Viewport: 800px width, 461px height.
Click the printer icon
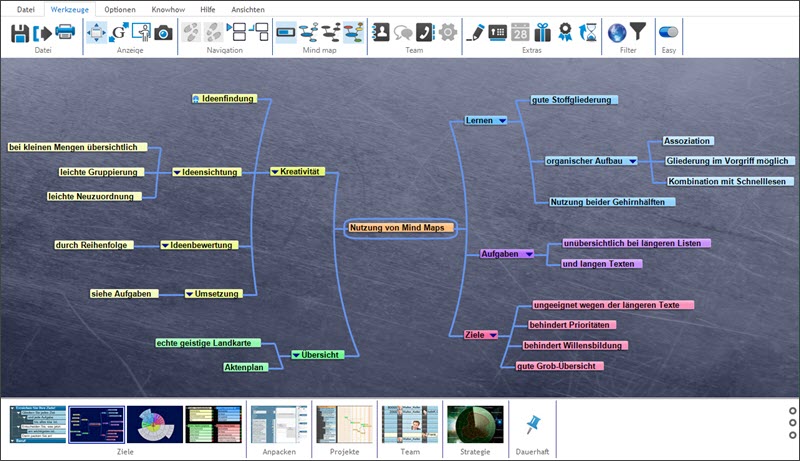65,33
